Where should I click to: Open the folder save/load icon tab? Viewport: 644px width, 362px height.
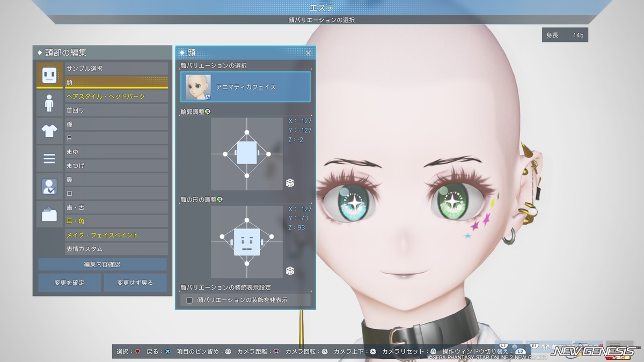(x=49, y=215)
